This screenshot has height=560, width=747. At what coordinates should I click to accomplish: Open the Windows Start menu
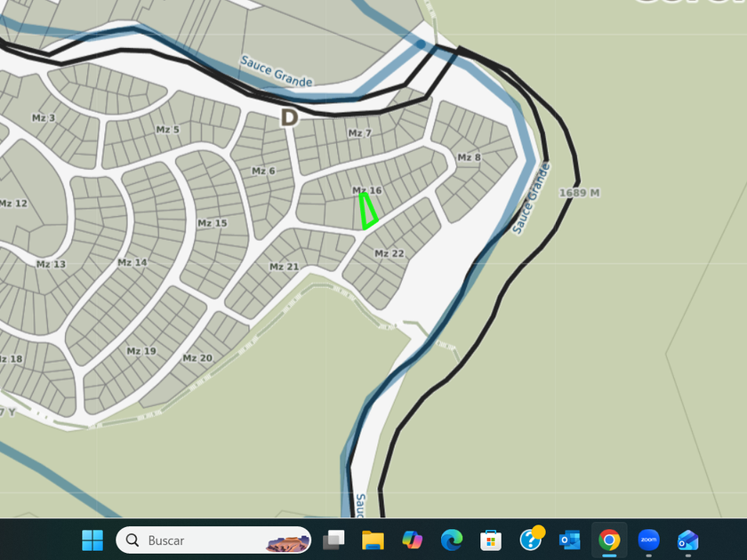coord(92,540)
